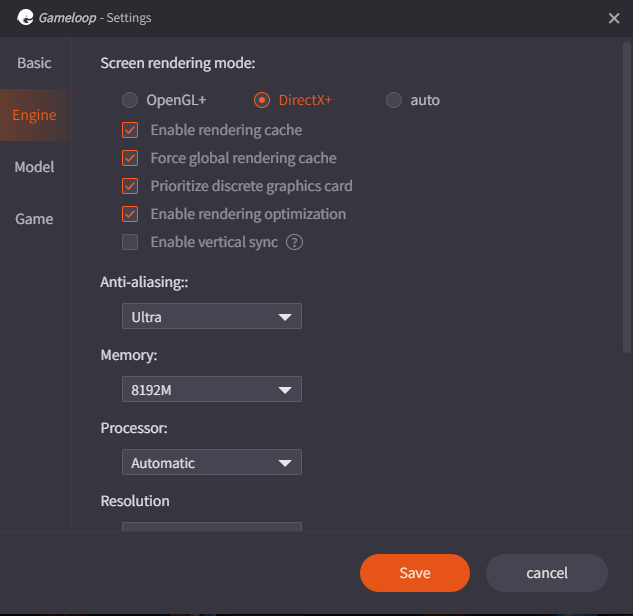Switch to the Basic tab

(x=34, y=63)
